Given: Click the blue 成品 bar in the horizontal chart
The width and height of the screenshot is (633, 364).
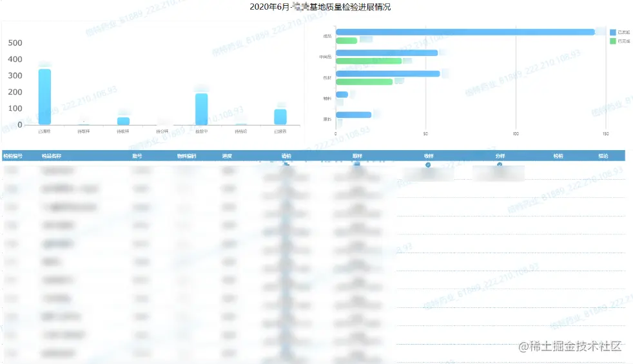Looking at the screenshot, I should click(465, 32).
